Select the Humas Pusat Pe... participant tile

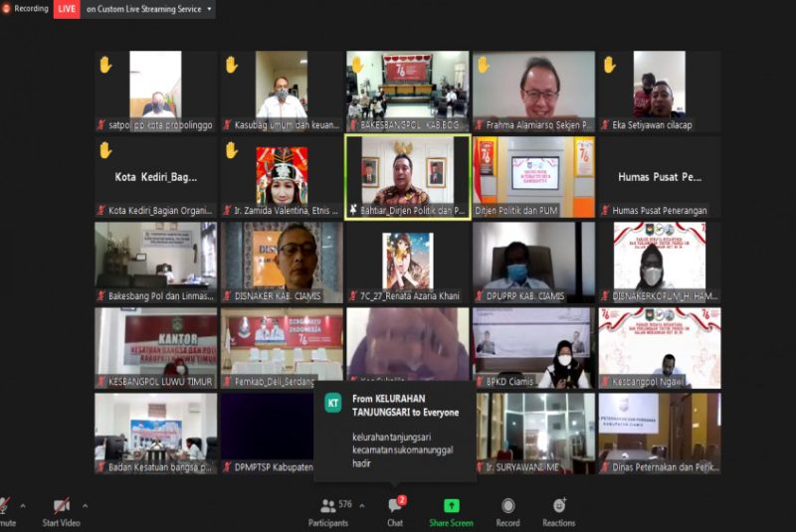tap(660, 178)
